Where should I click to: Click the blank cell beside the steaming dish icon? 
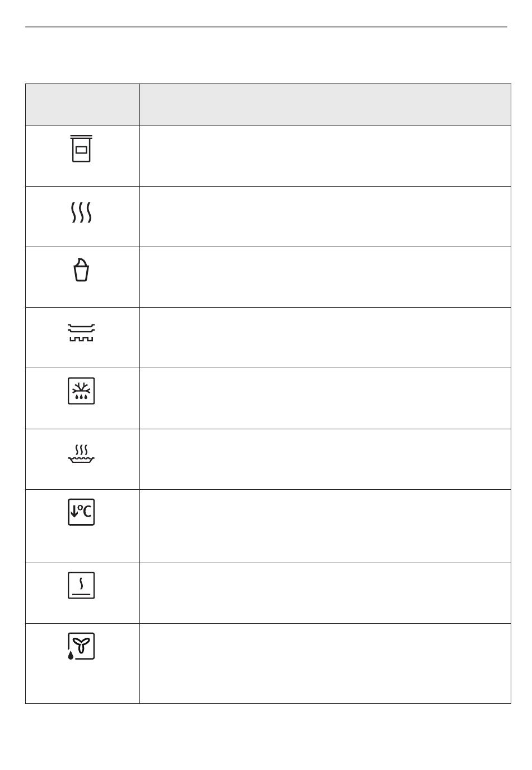coord(325,460)
